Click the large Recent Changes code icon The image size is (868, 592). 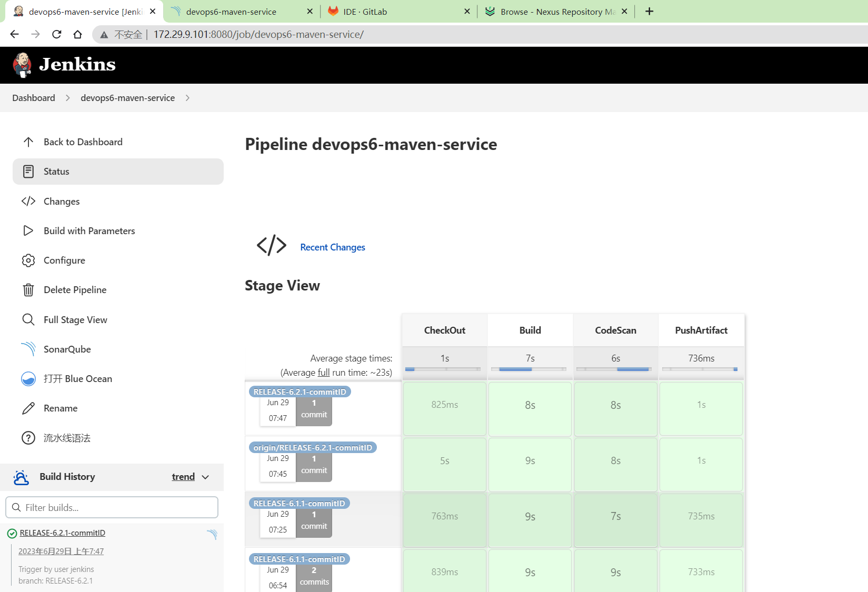click(272, 246)
